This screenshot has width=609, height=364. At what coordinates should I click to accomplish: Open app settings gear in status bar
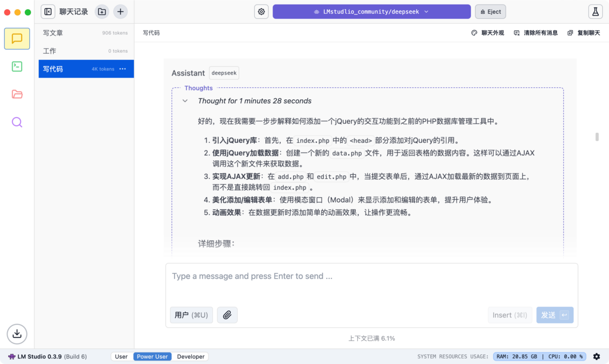coord(596,356)
